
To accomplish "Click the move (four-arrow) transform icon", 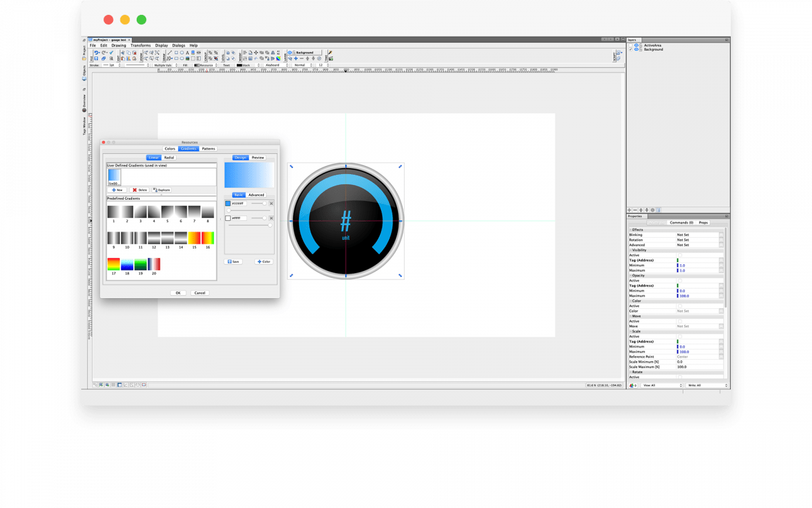I will click(256, 52).
